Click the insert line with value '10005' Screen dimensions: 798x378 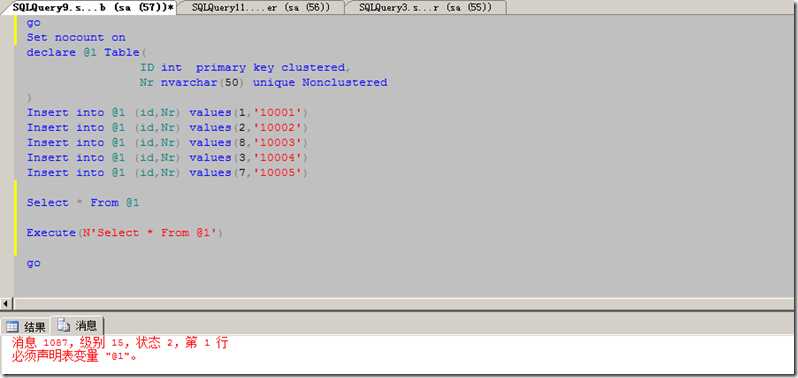(x=168, y=173)
